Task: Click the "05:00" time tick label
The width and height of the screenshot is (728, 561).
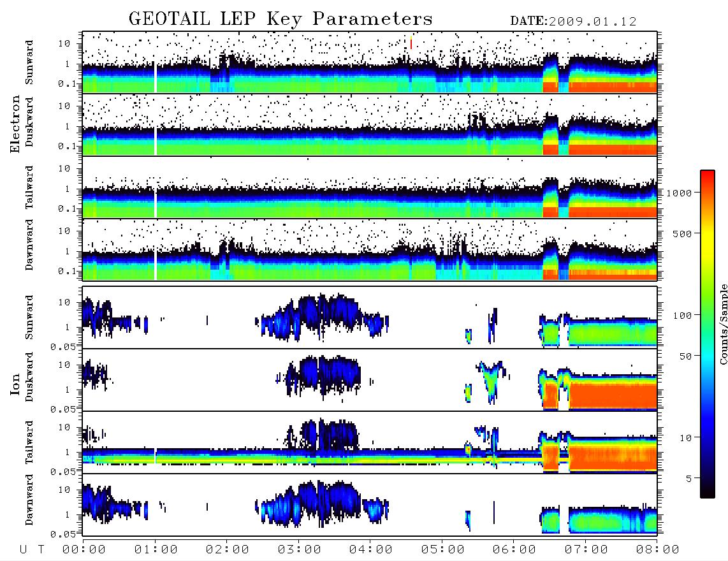Action: click(x=443, y=550)
